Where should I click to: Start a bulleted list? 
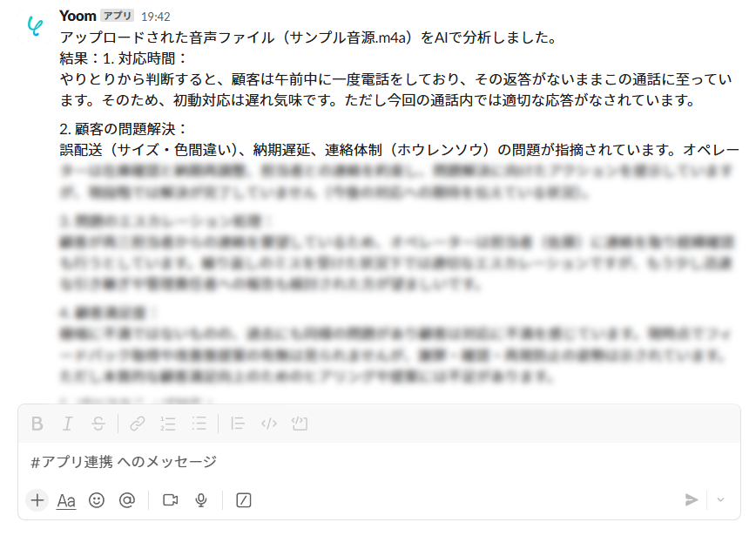[199, 424]
